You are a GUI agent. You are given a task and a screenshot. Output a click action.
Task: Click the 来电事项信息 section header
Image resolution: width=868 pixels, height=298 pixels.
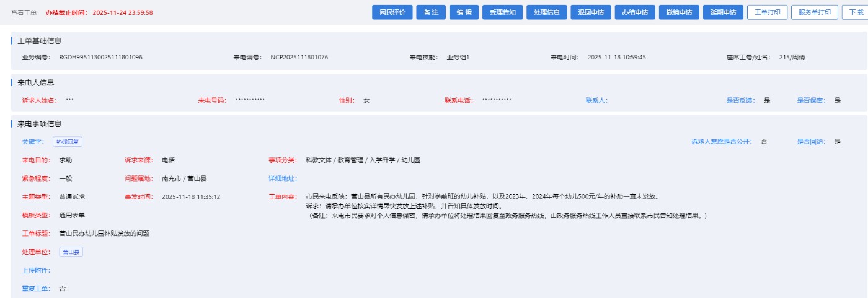[40, 124]
